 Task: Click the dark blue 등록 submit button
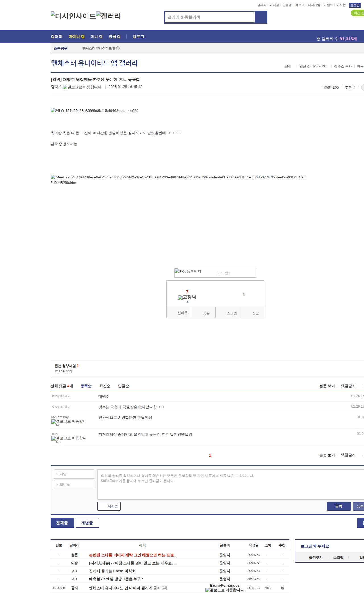pos(339,506)
